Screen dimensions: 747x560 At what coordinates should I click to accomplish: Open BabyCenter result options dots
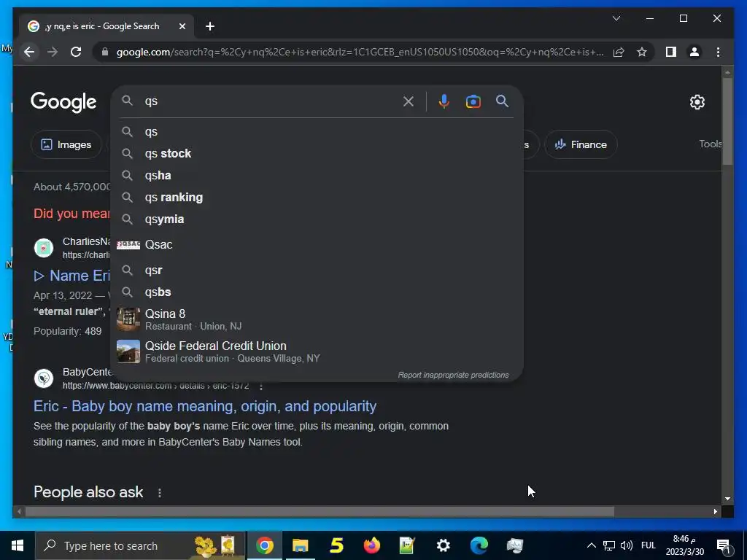point(260,386)
